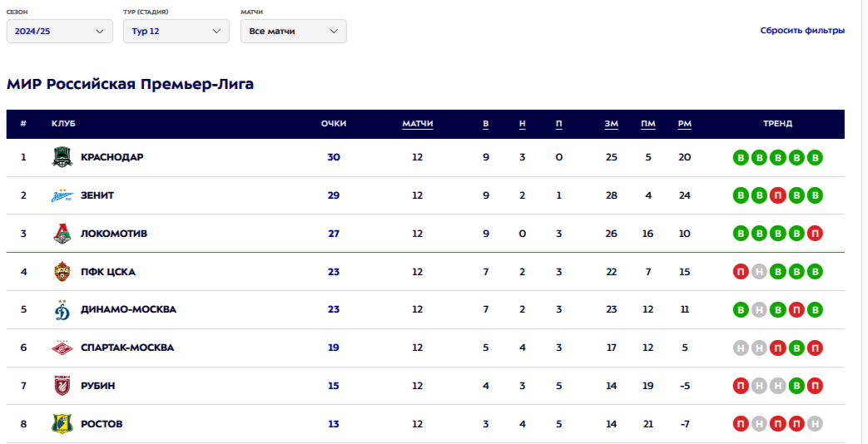Sort table by ЗМ column header
This screenshot has width=868, height=444.
pos(611,124)
